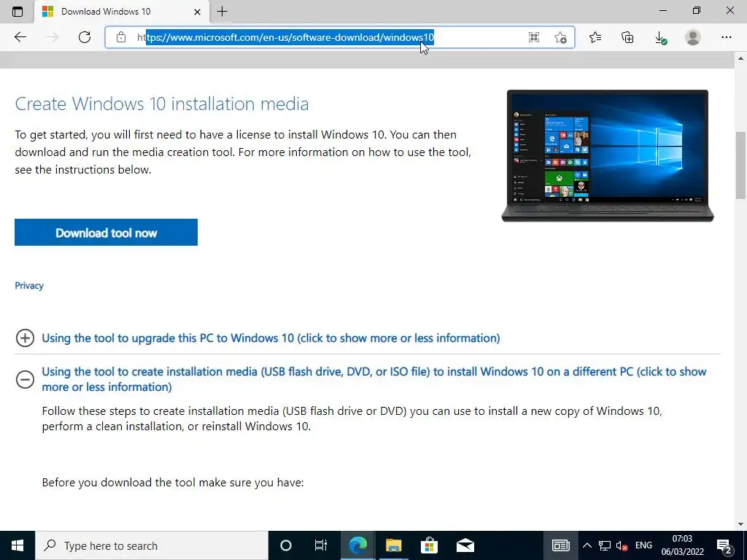Viewport: 747px width, 560px height.
Task: Click the scrollbar down arrow
Action: point(740,525)
